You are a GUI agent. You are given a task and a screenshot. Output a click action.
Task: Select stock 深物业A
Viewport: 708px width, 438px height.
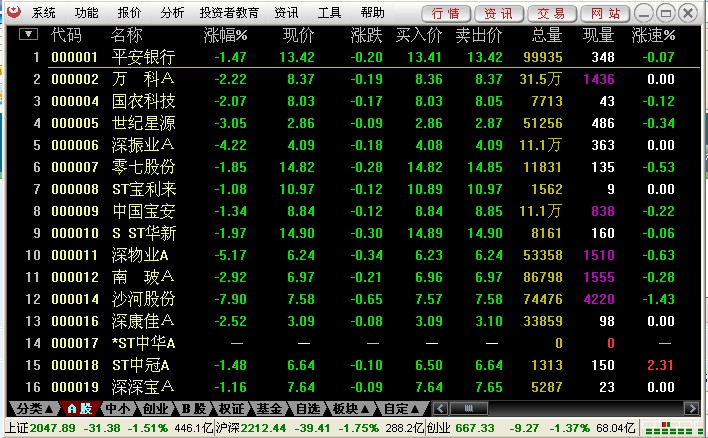(140, 256)
